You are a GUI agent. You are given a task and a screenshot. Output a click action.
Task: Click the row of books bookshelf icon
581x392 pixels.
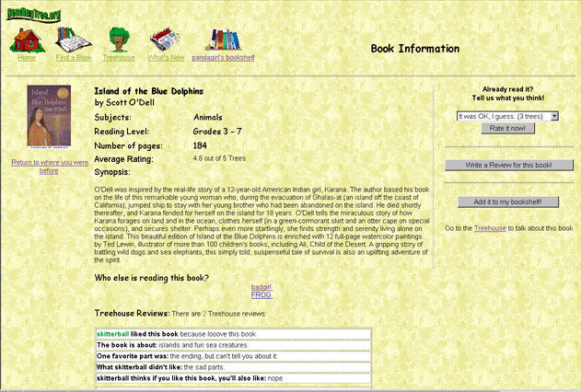click(x=224, y=40)
